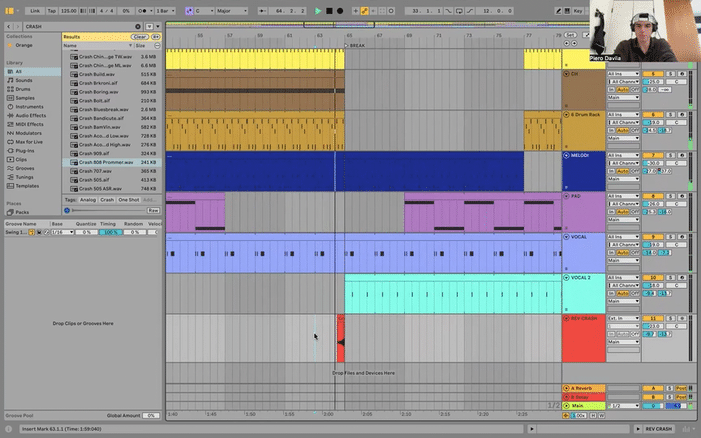This screenshot has height=438, width=701.
Task: Set VOCAL 2 monitor to Auto
Action: 623,293
